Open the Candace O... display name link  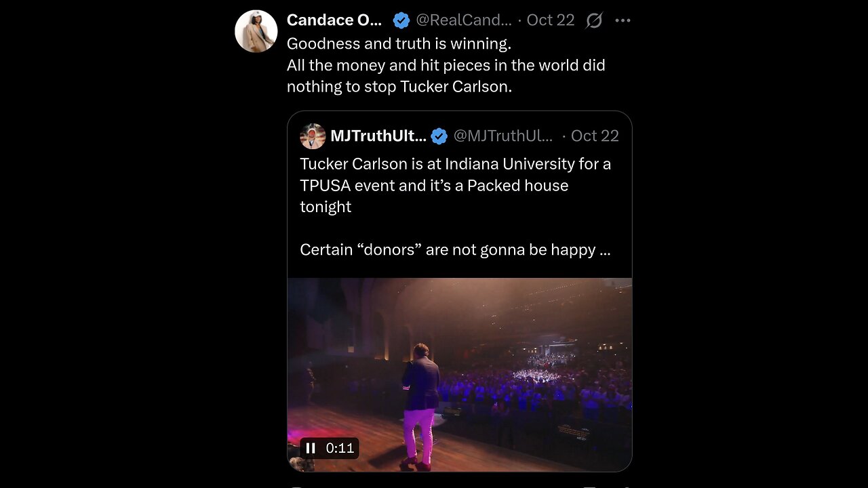[x=334, y=20]
